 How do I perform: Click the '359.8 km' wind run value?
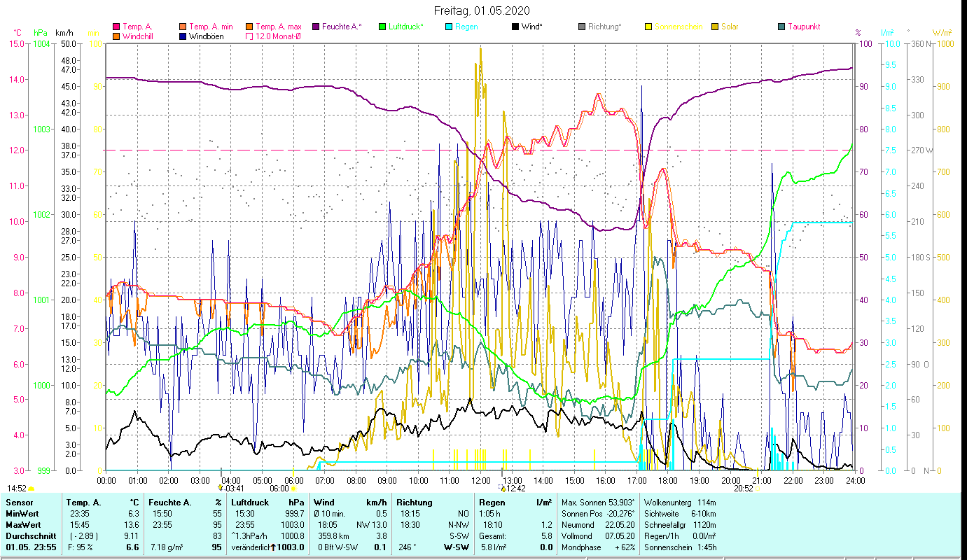point(332,535)
